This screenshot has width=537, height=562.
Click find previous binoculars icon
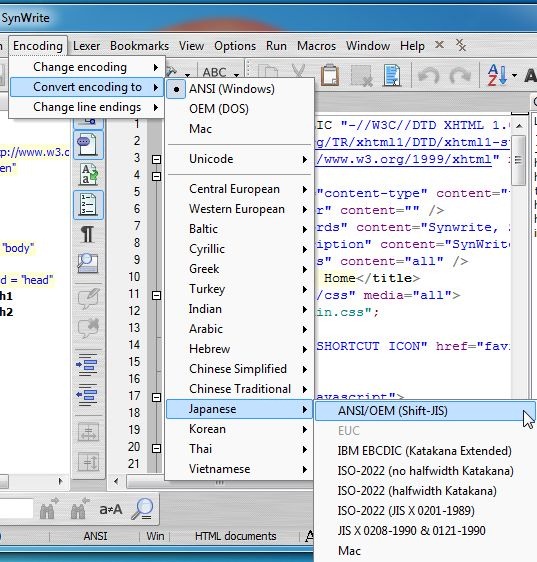(x=80, y=508)
